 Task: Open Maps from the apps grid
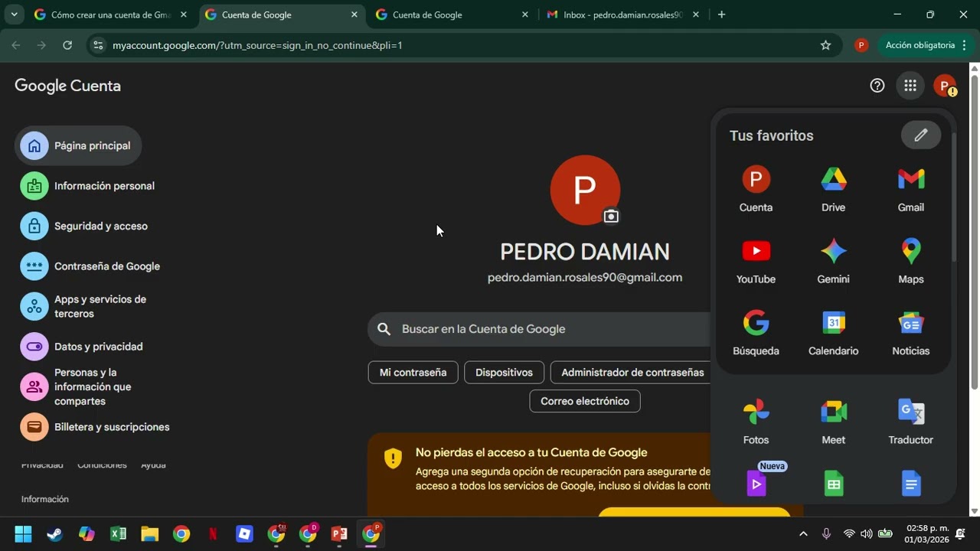coord(910,262)
